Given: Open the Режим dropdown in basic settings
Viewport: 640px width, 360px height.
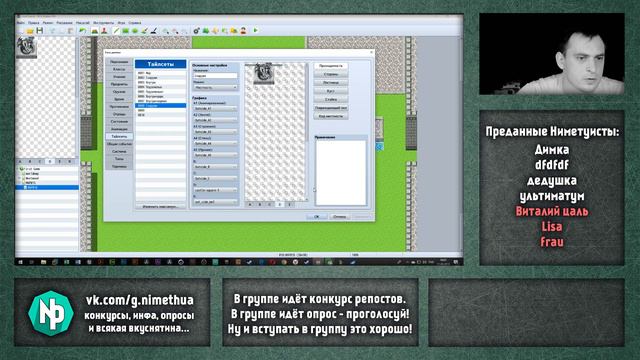Looking at the screenshot, I should (215, 87).
